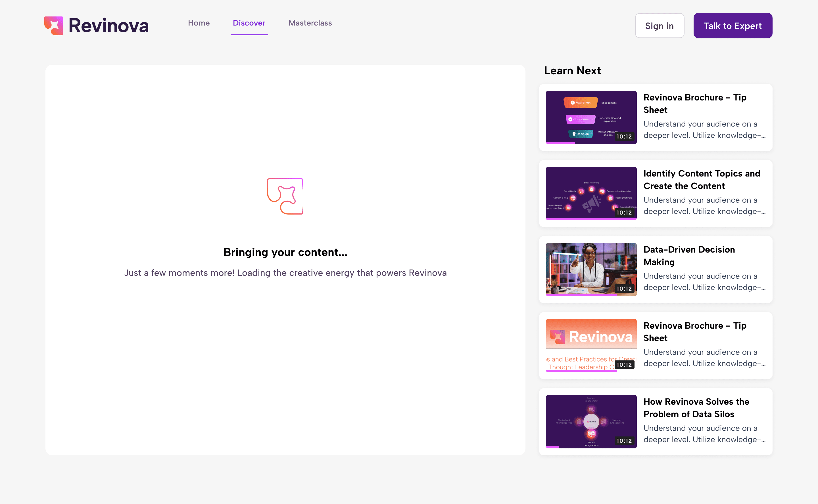The height and width of the screenshot is (504, 818).
Task: Click the Learn Next heading
Action: [x=572, y=71]
